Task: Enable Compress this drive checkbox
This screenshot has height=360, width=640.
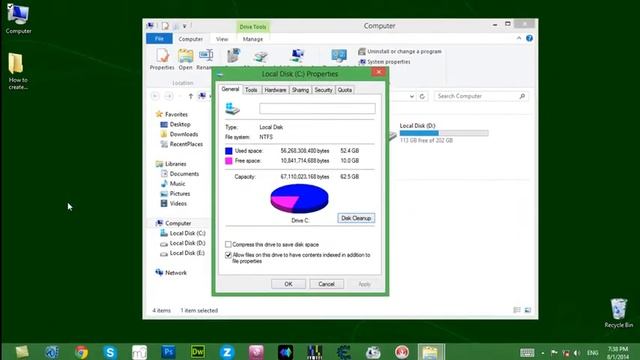Action: 228,244
